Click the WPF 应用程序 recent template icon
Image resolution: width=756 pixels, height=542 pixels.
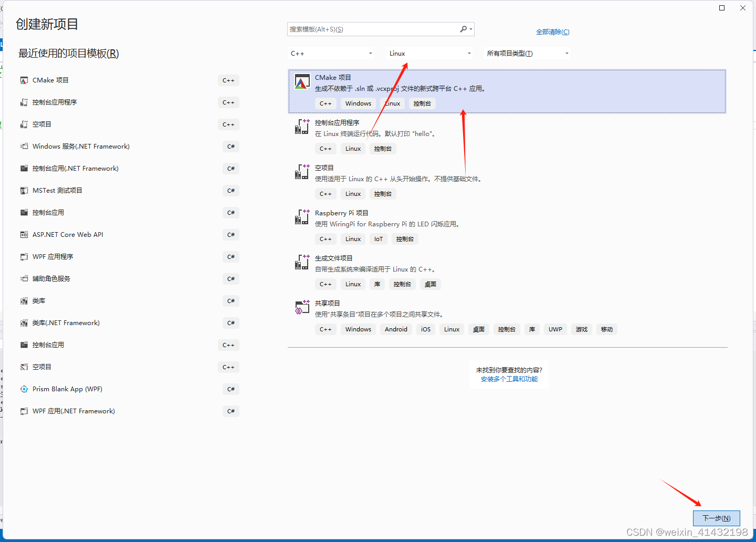(24, 256)
